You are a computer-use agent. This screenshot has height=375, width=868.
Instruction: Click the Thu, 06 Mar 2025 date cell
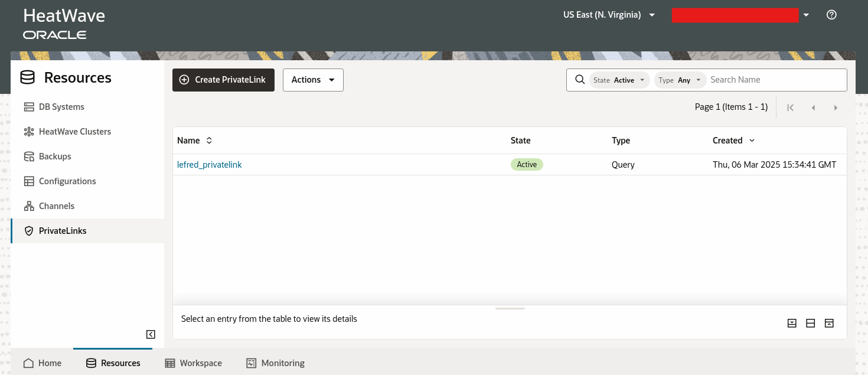tap(775, 165)
